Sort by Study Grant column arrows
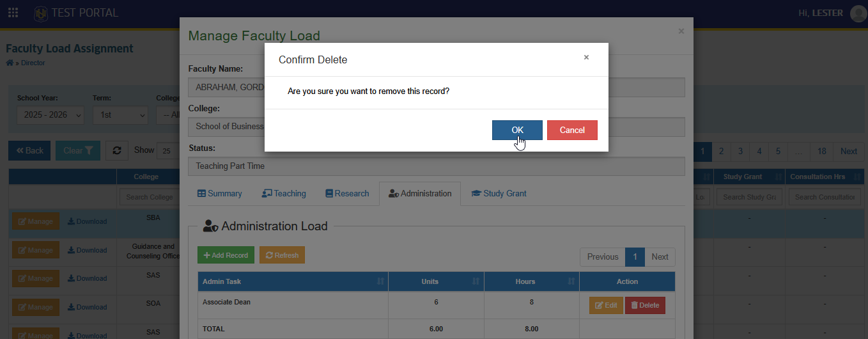The width and height of the screenshot is (868, 339). (778, 177)
